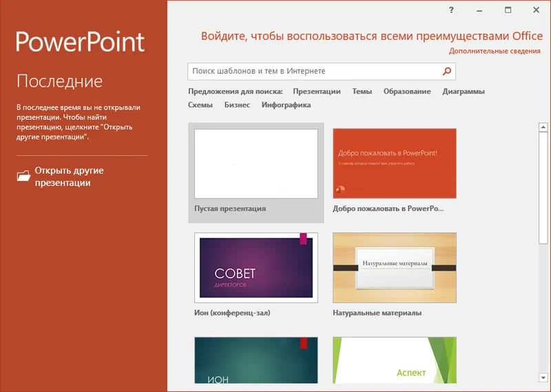Screen dimensions: 551x392
Task: Pick the Диаграммы search suggestion
Action: [464, 92]
